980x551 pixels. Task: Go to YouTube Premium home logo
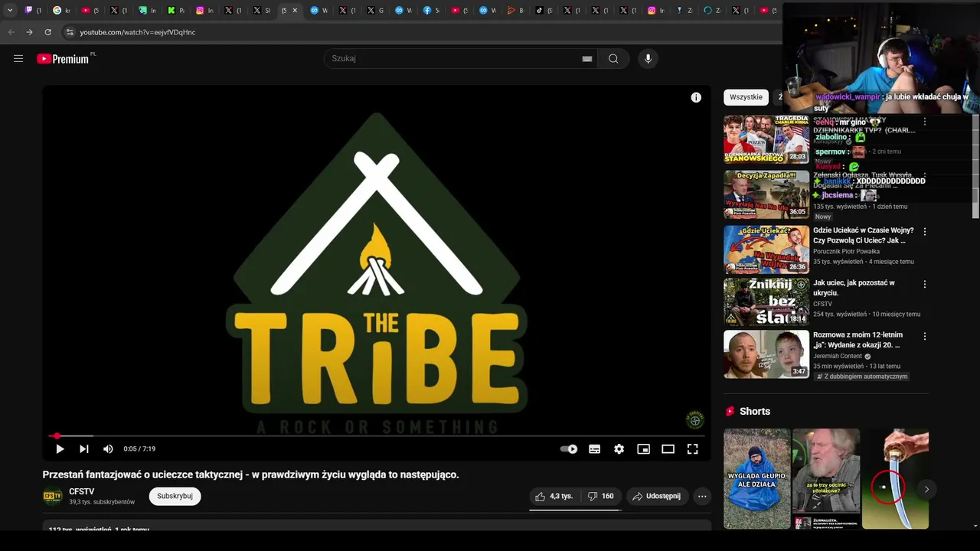(x=64, y=59)
